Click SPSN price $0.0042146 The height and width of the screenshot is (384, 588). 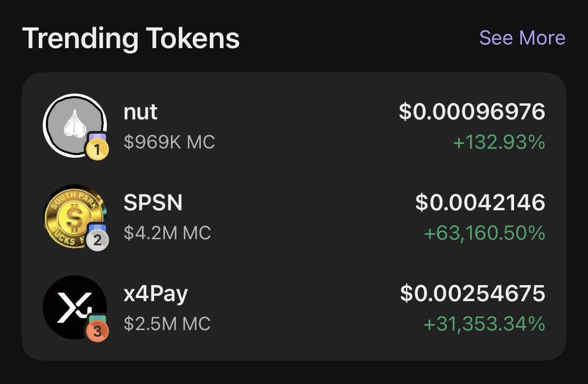pos(480,203)
